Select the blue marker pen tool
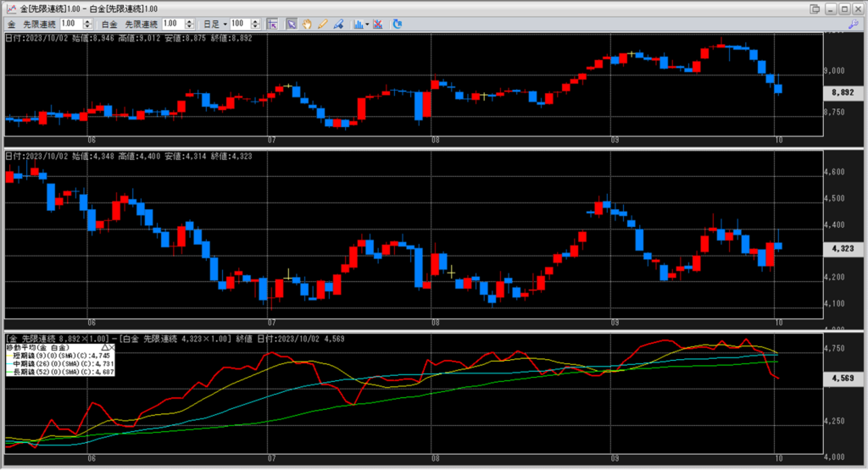This screenshot has height=470, width=868. [x=338, y=24]
